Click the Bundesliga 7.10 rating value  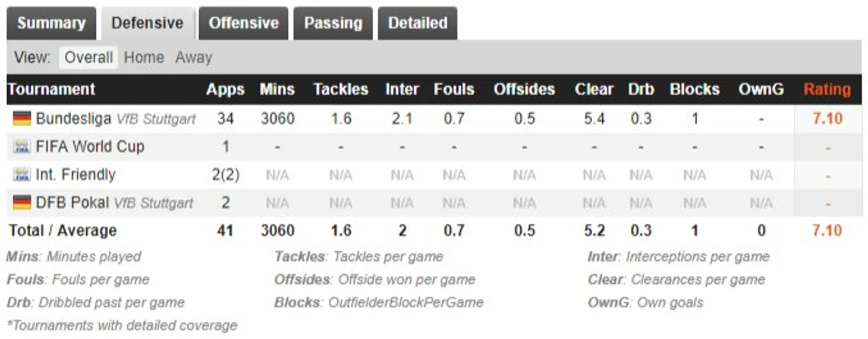[828, 119]
